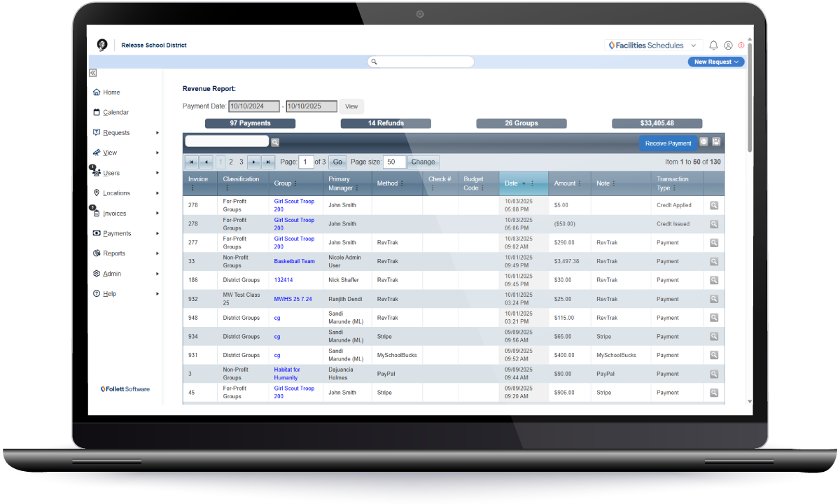Click the save icon beside Receive Payment

click(x=716, y=142)
